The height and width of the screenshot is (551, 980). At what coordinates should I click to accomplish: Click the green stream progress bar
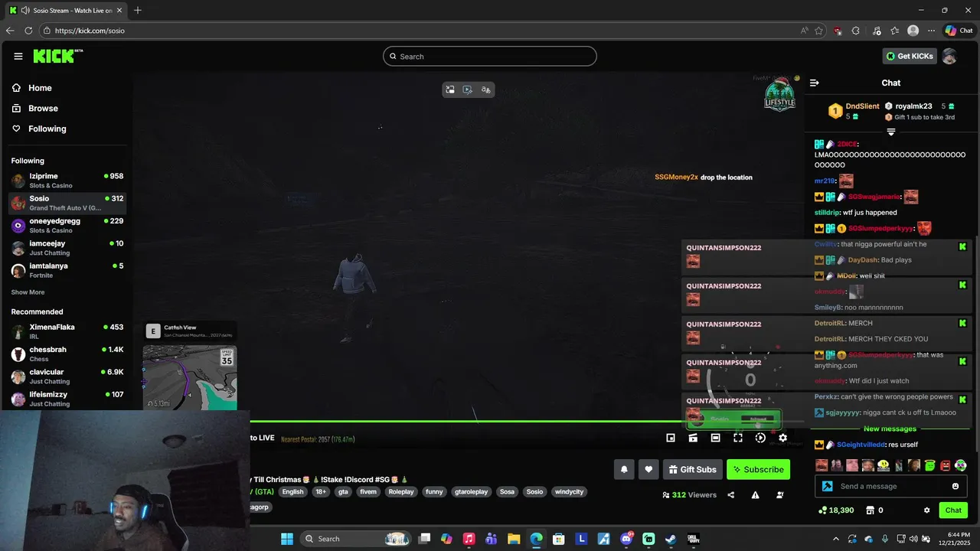coord(467,421)
